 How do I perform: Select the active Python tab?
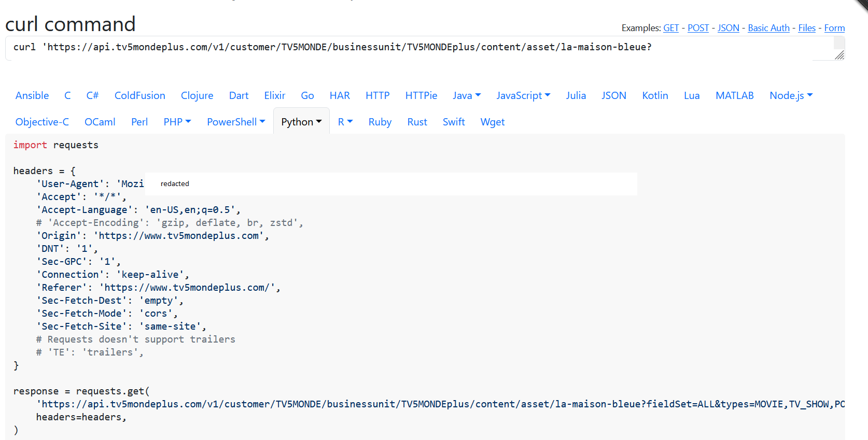pos(301,122)
